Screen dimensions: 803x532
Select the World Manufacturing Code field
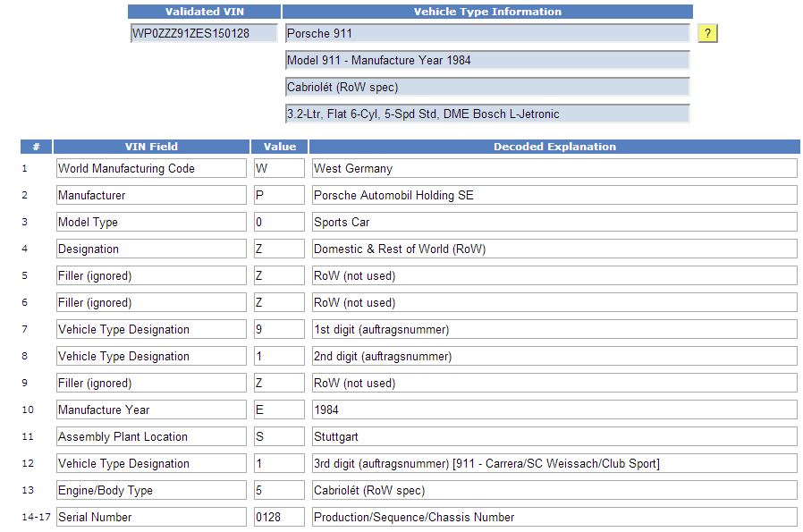pyautogui.click(x=151, y=168)
